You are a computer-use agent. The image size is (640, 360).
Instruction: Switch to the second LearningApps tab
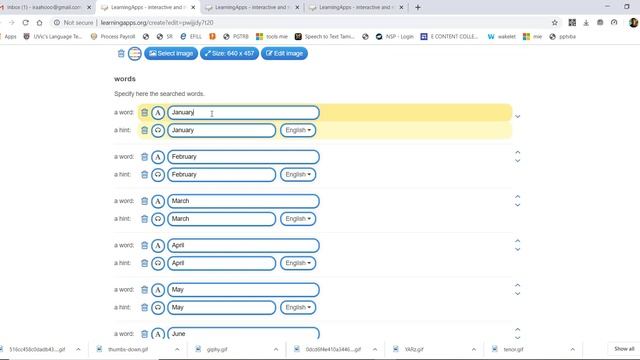pyautogui.click(x=252, y=7)
